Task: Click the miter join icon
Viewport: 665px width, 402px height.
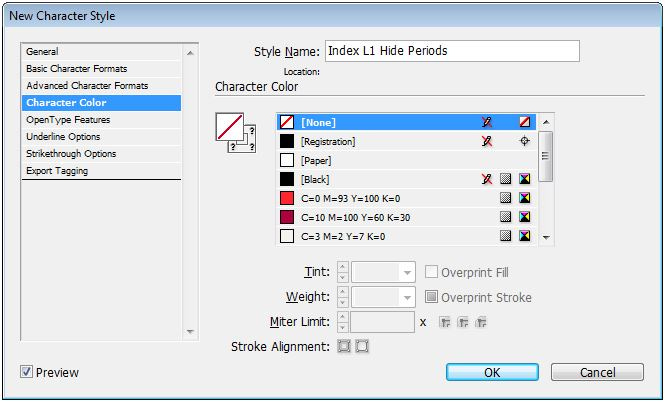Action: 445,322
